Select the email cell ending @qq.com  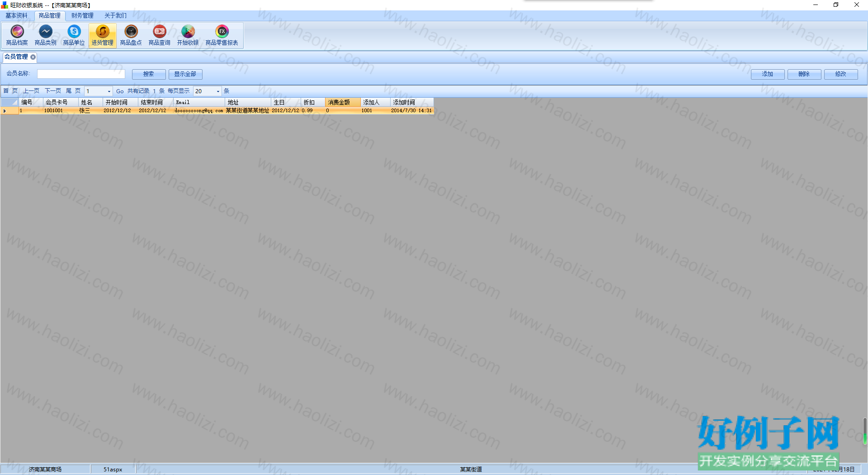tap(199, 111)
